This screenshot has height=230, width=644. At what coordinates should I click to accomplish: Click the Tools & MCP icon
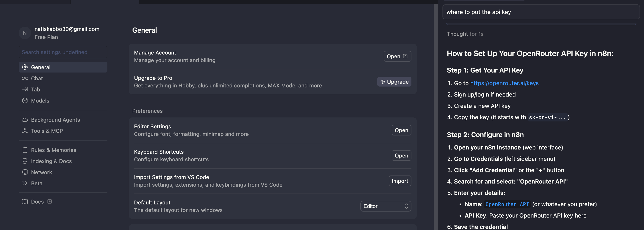pos(25,131)
